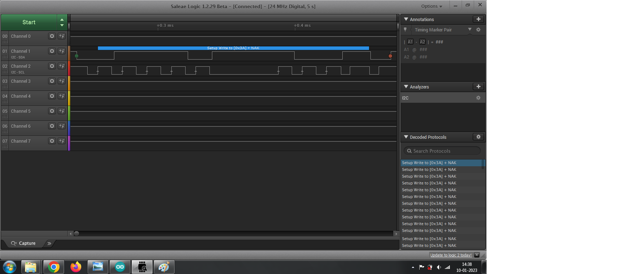Open Paint from the taskbar

164,267
